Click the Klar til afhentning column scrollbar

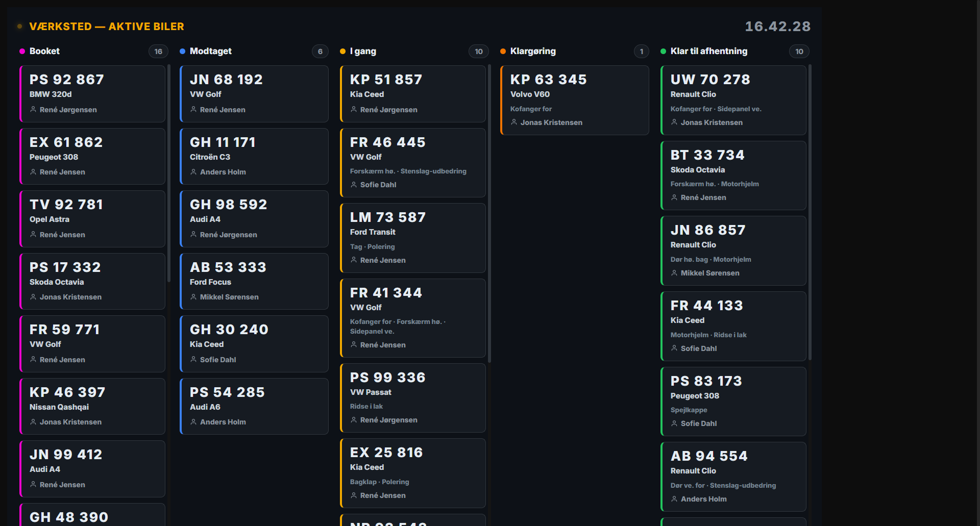coord(810,212)
